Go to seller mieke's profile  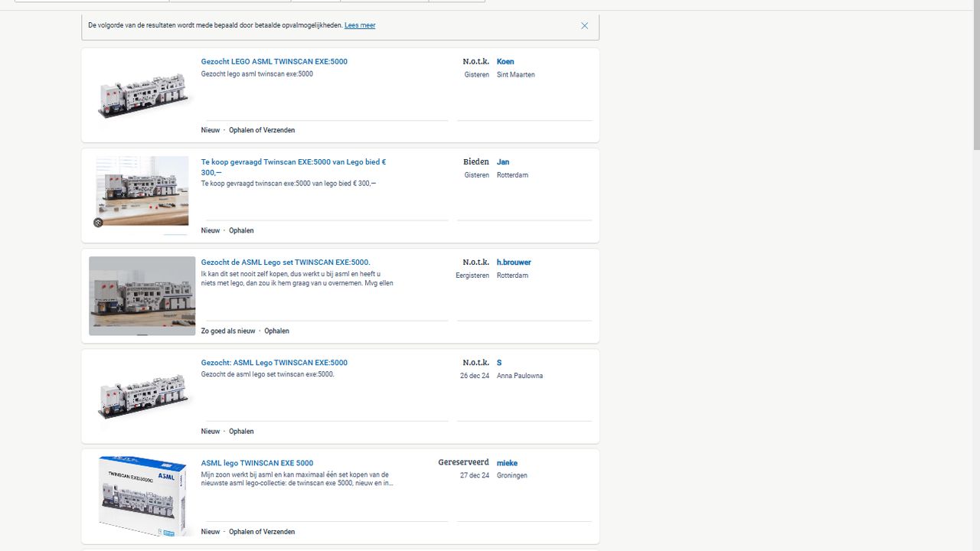pos(507,463)
